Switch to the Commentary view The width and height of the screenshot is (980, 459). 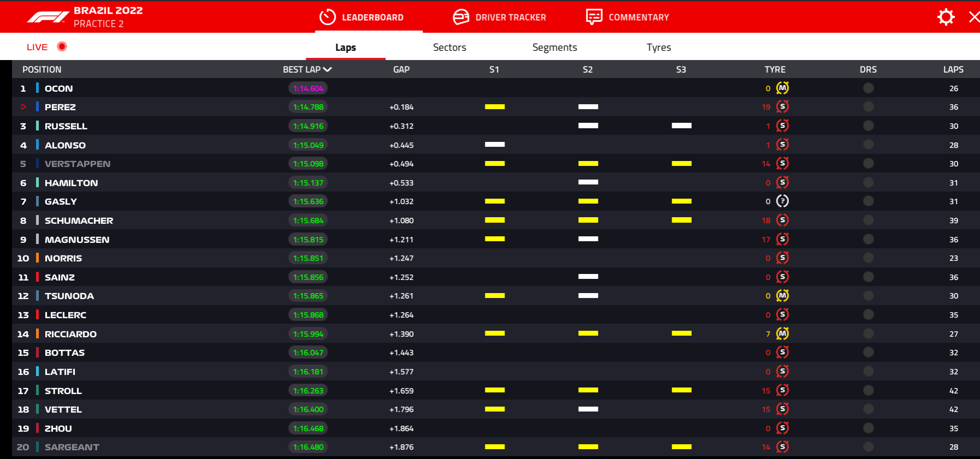627,17
